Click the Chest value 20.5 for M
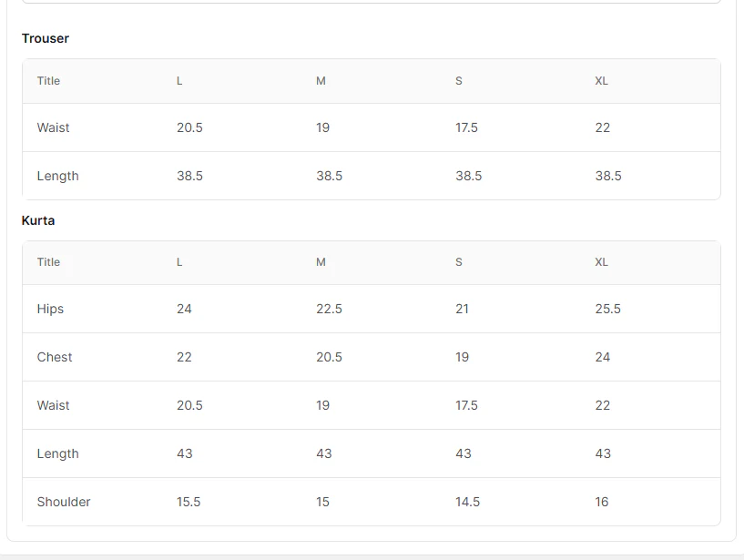The height and width of the screenshot is (560, 744). point(329,357)
